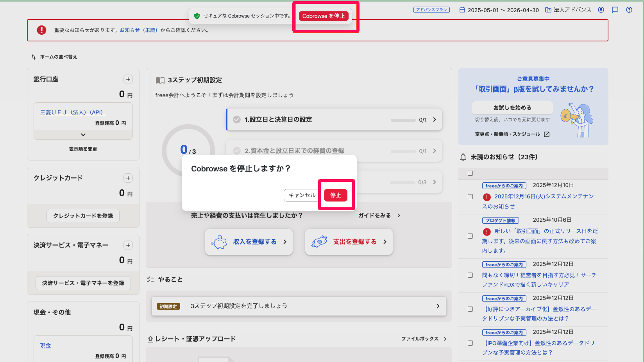Toggle the select-all notifications checkbox
This screenshot has width=644, height=362.
[x=470, y=173]
